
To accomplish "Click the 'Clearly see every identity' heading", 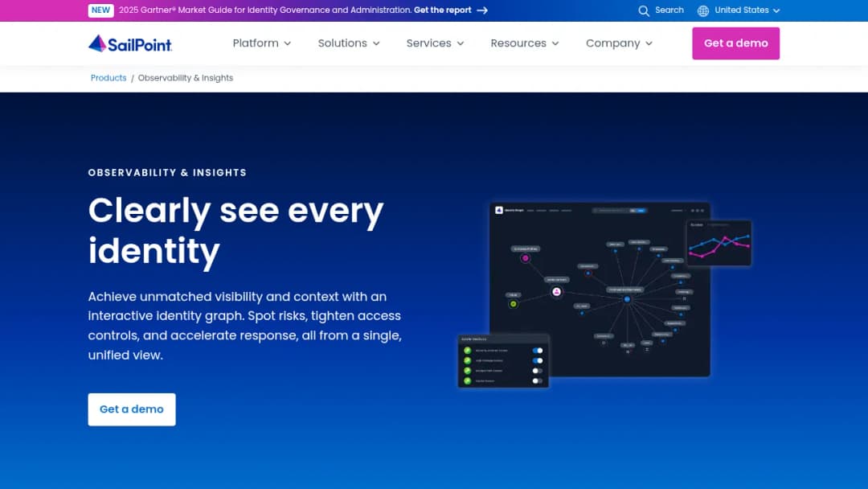I will pos(235,230).
